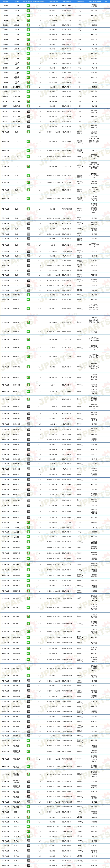Click diesel ON icon in Clio 11.2003 row
The image size is (110, 868).
pyautogui.click(x=28, y=245)
